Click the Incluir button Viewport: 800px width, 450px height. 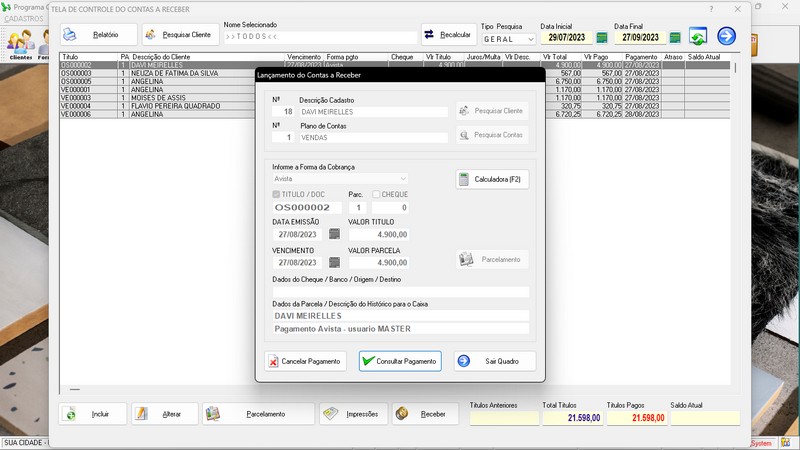click(x=93, y=414)
